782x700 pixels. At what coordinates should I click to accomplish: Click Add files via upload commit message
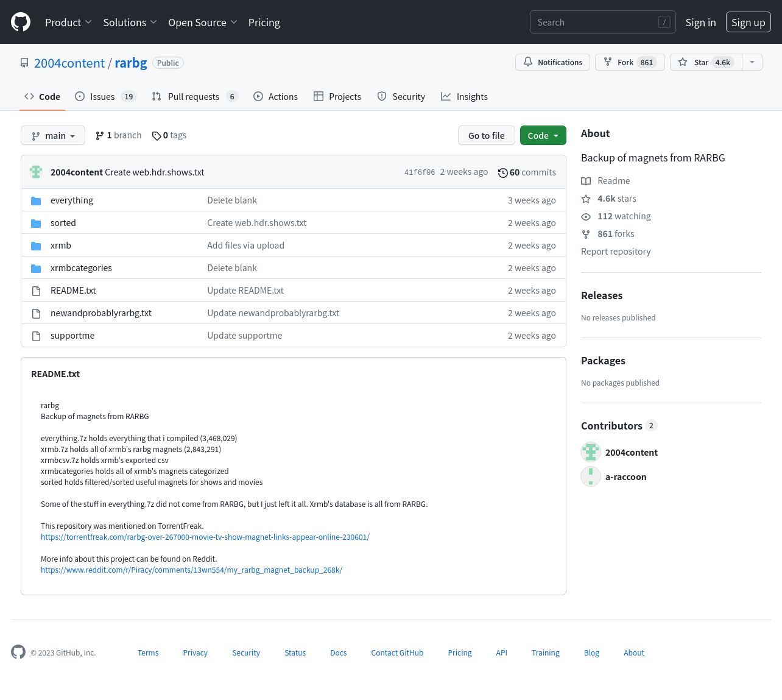click(245, 246)
